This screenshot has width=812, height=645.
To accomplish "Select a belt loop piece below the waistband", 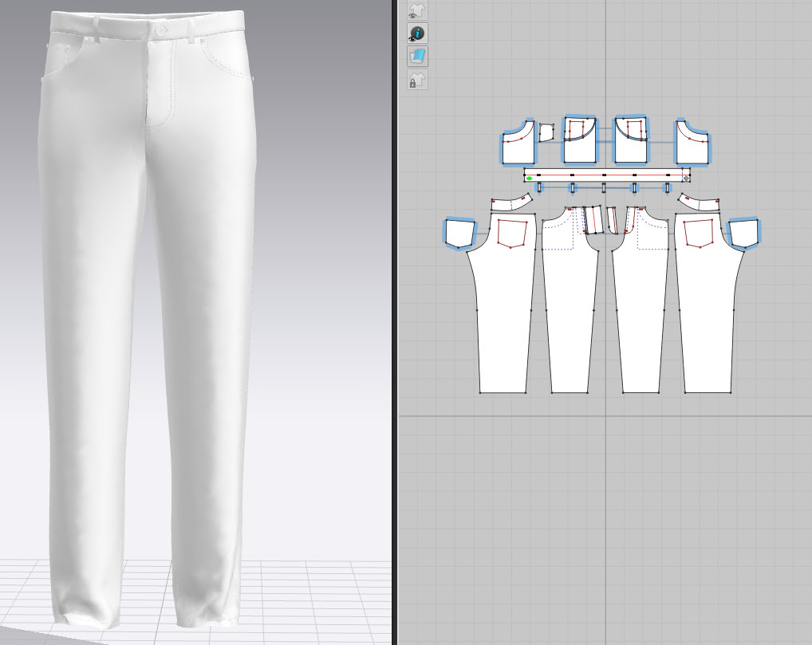I will [x=574, y=187].
